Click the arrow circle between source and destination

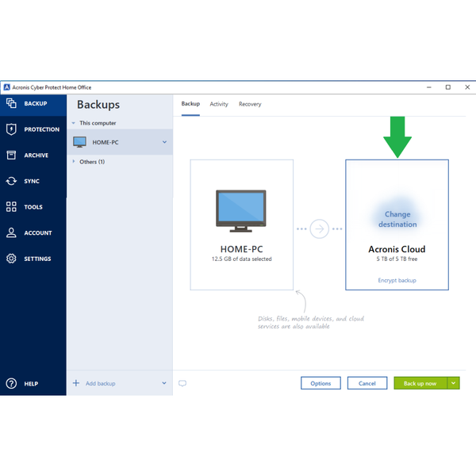click(320, 229)
